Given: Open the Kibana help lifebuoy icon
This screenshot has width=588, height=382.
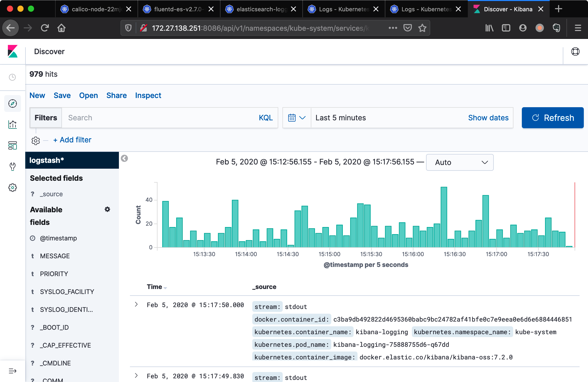Looking at the screenshot, I should coord(575,51).
